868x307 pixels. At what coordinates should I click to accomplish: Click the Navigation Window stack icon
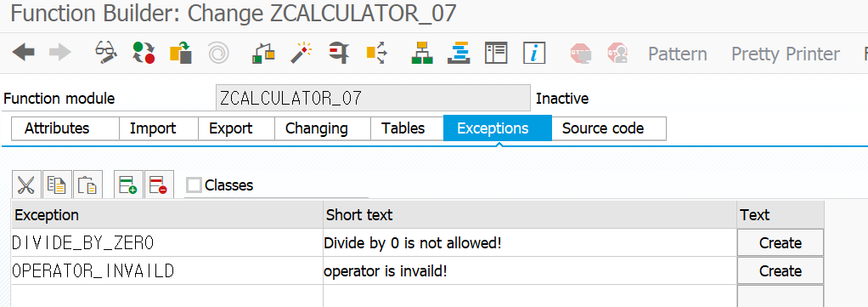459,53
